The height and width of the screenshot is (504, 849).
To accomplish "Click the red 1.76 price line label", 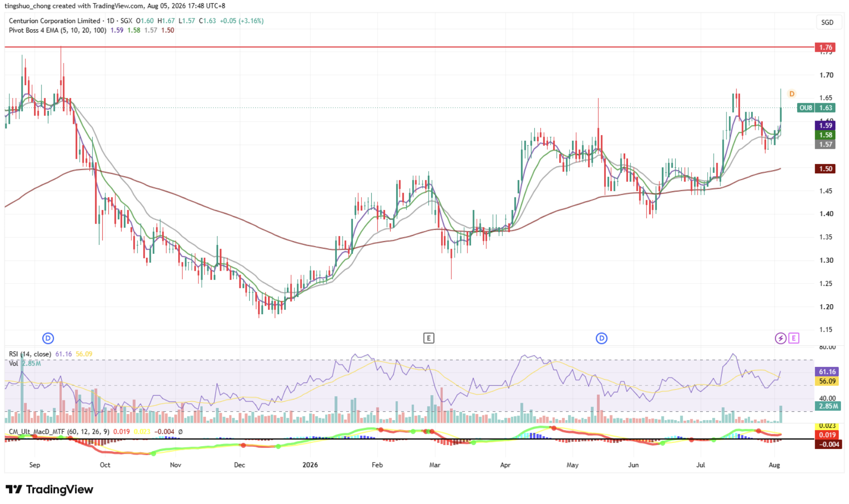I will click(825, 47).
